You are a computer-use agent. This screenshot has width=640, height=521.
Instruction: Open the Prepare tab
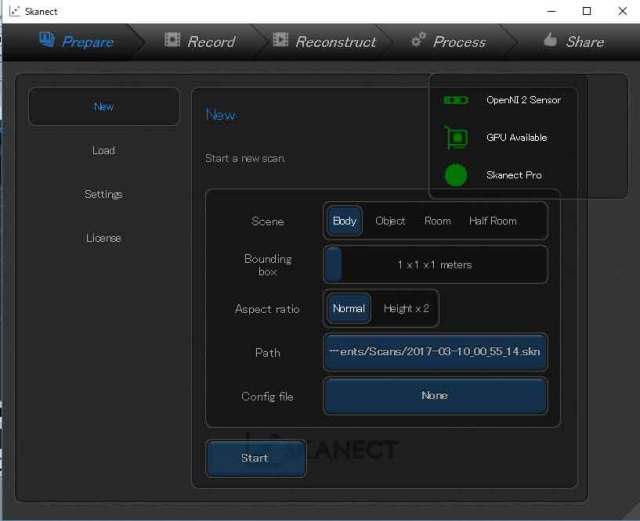pyautogui.click(x=76, y=42)
